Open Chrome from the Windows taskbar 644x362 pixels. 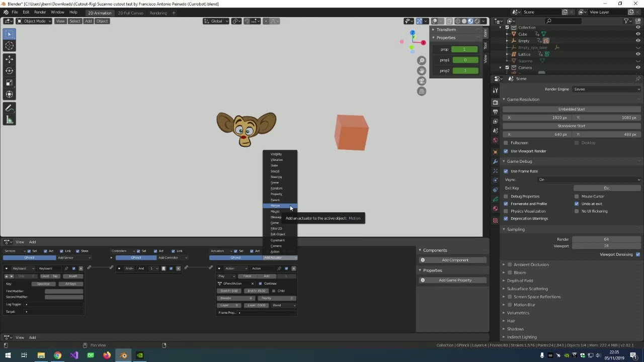pyautogui.click(x=57, y=355)
